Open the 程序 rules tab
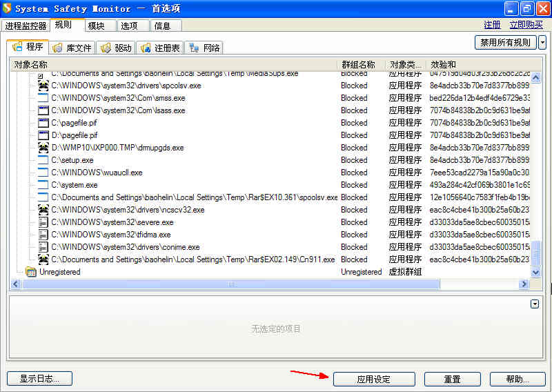Viewport: 552px width, 392px height. 28,47
